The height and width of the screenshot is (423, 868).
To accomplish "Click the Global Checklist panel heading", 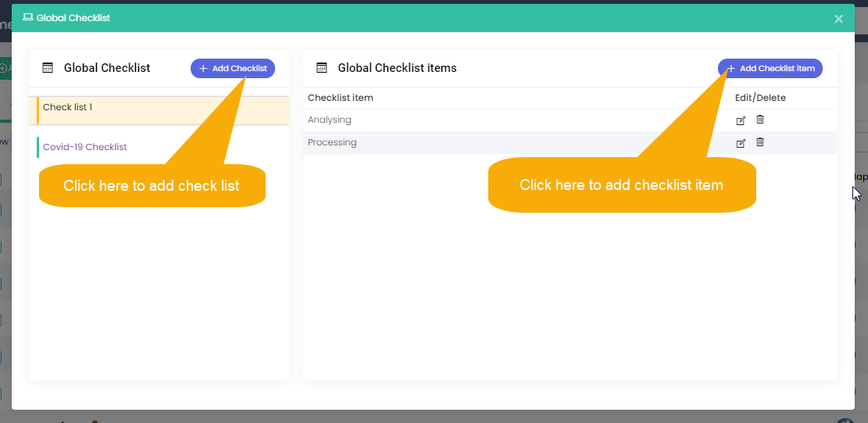I will click(x=107, y=68).
